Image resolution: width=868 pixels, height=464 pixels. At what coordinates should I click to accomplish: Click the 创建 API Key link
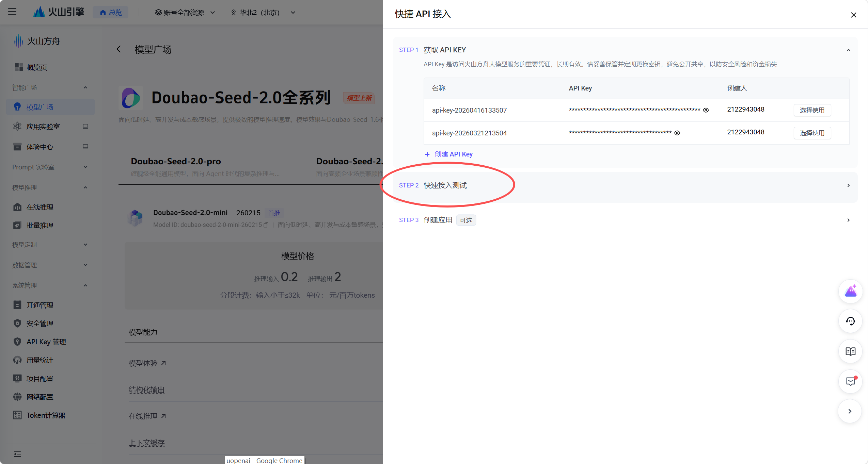pos(449,154)
